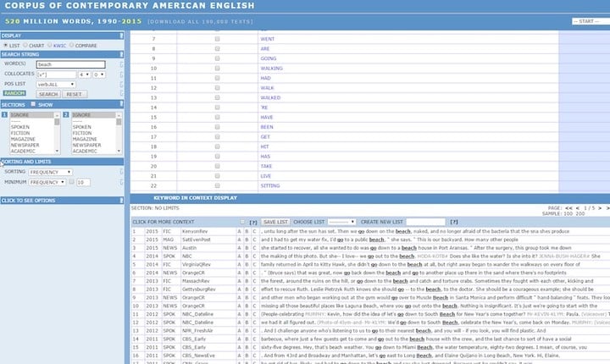Click the help icon in SECTIONS header
This screenshot has height=364, width=610.
click(x=122, y=104)
